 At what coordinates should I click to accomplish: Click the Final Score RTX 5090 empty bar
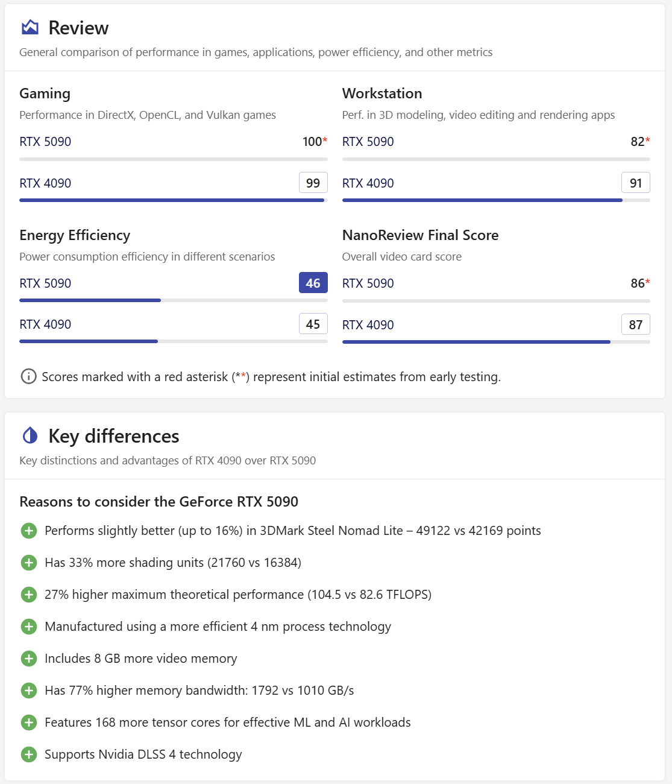point(496,300)
